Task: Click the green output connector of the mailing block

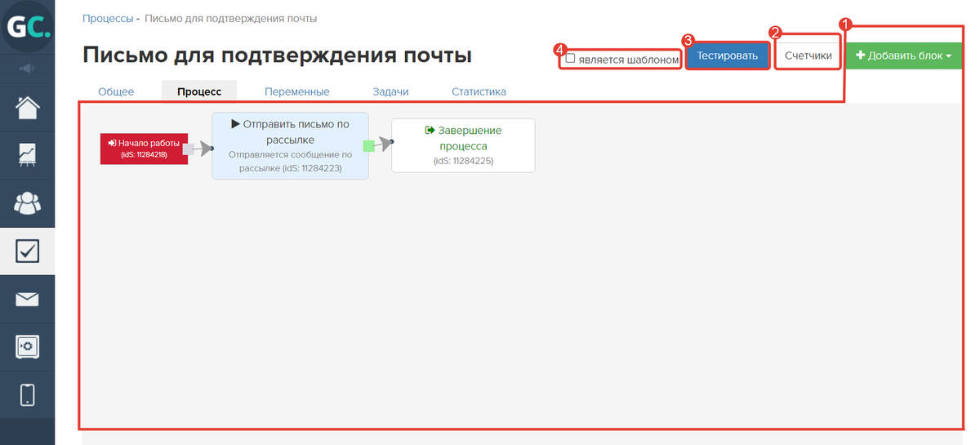Action: 368,145
